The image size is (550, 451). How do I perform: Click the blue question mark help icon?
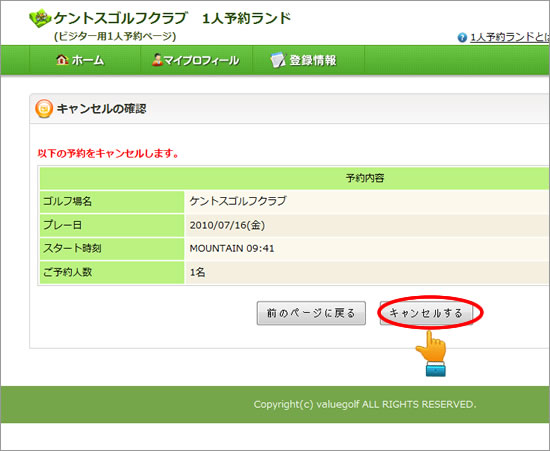click(462, 37)
